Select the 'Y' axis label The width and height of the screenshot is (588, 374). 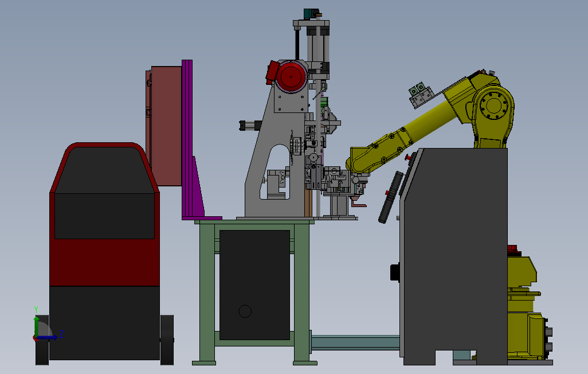tap(36, 309)
